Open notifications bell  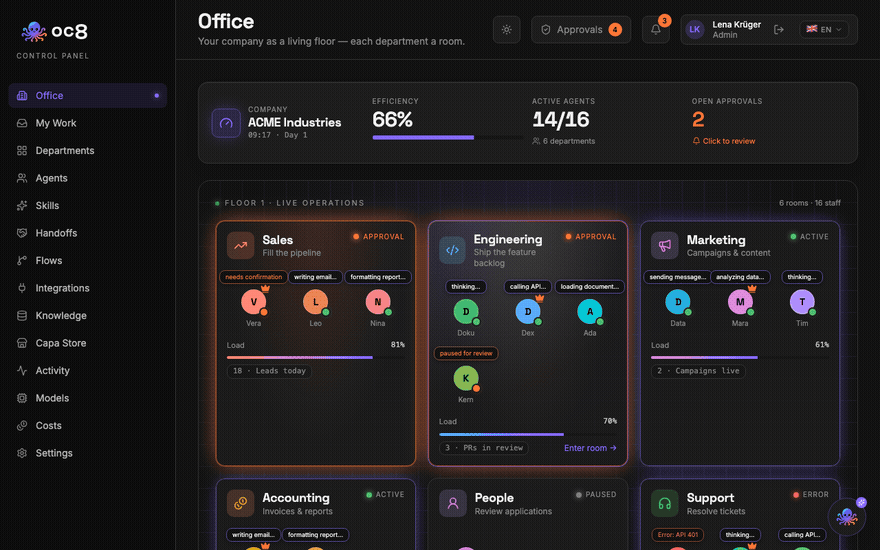coord(656,30)
